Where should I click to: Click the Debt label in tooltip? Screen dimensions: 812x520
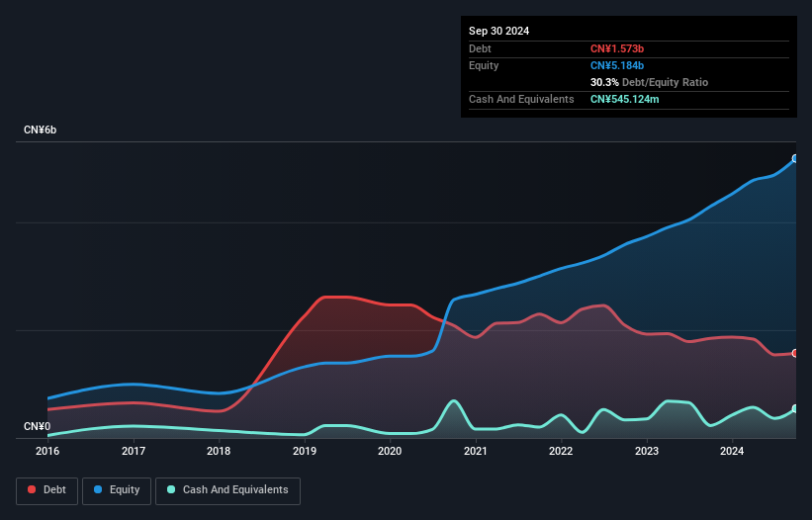coord(480,48)
